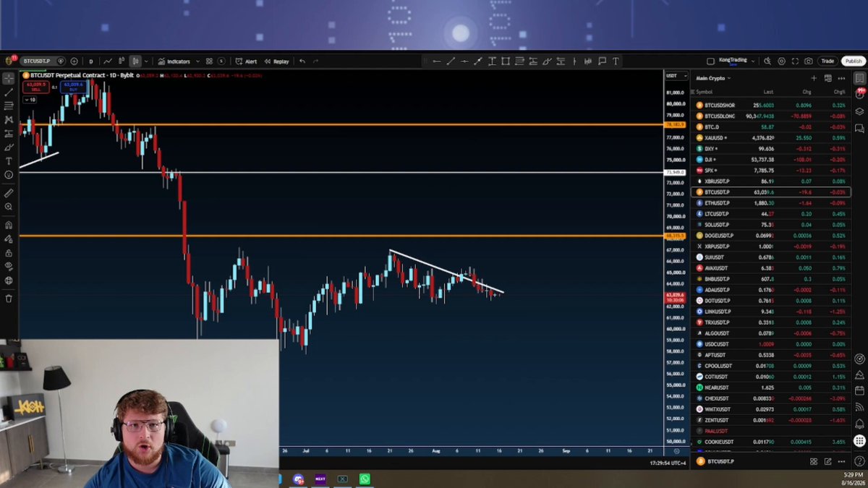Screen dimensions: 868x488
Task: Open the Main Crypto watchlist dropdown
Action: pos(713,78)
